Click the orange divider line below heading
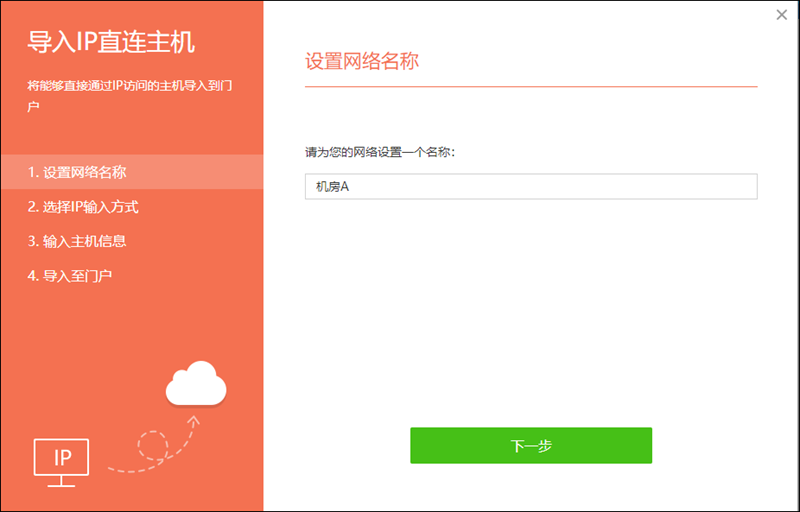This screenshot has height=512, width=800. tap(530, 87)
